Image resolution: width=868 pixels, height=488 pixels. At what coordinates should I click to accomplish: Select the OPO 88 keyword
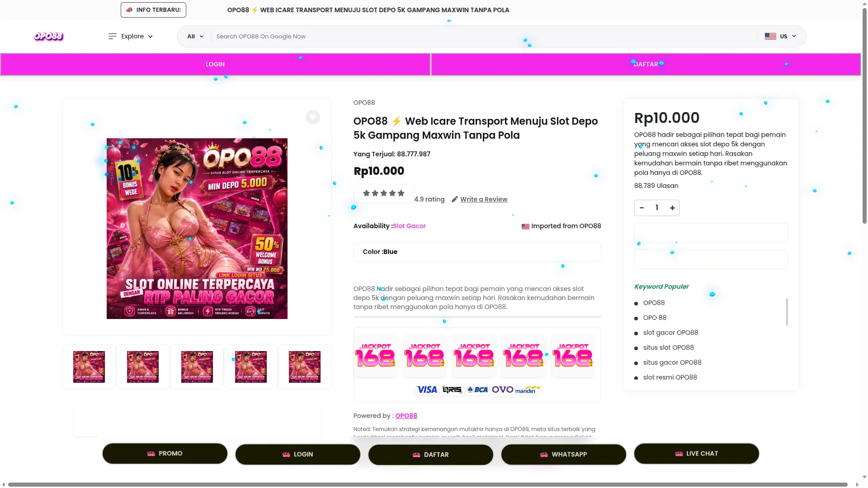[655, 318]
